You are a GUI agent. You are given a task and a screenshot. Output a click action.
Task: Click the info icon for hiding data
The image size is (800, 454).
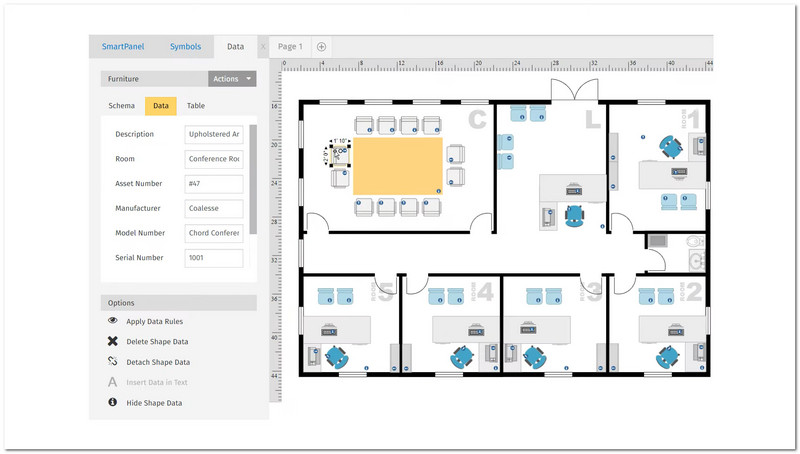tap(113, 402)
